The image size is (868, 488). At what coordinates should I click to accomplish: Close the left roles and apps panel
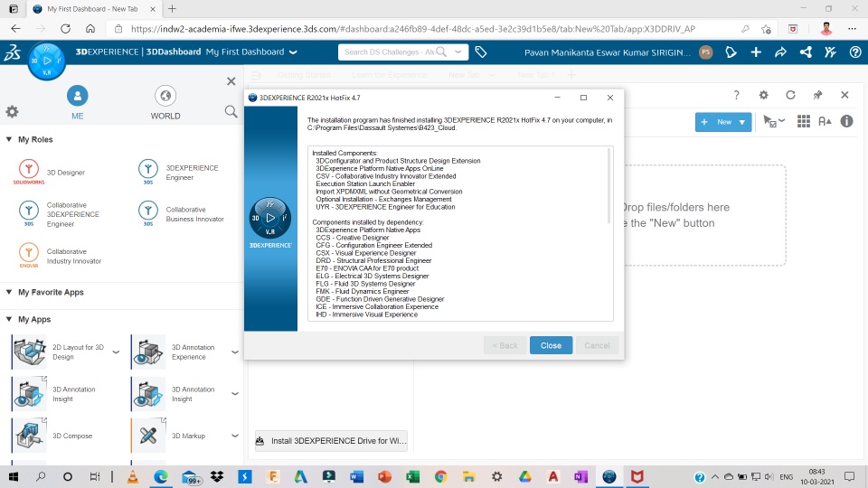click(x=231, y=81)
